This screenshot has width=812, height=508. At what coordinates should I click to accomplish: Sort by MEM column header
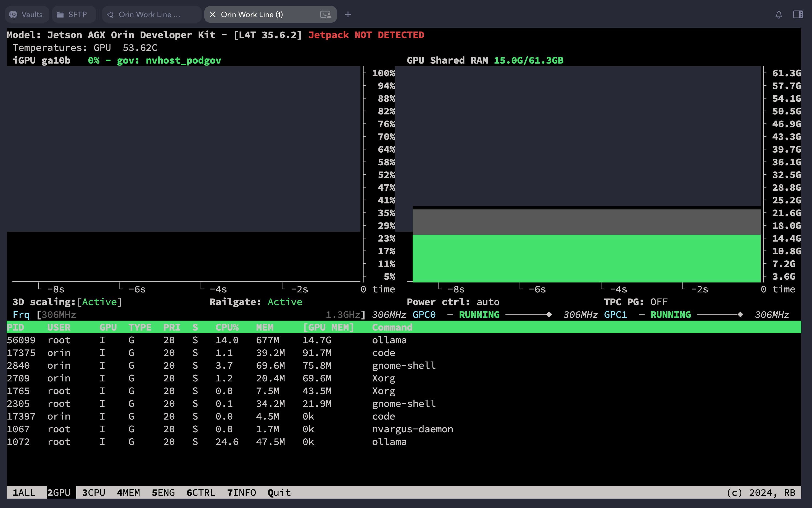tap(265, 327)
